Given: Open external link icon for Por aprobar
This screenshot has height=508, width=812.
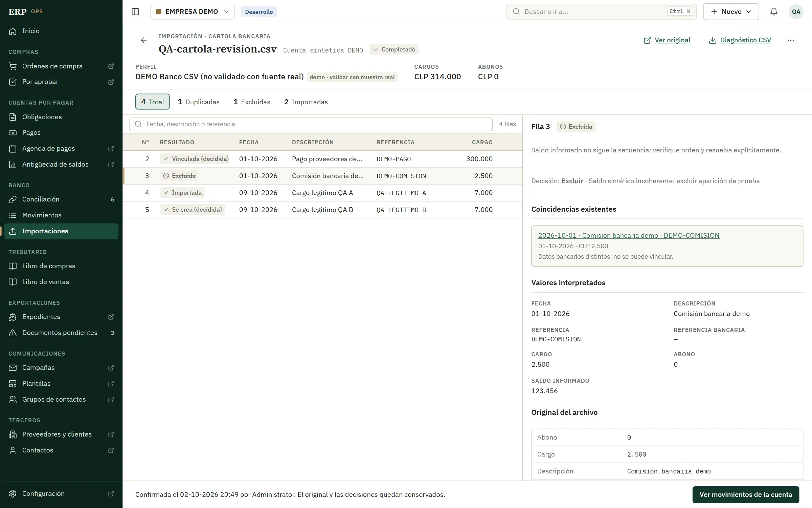Looking at the screenshot, I should tap(111, 82).
